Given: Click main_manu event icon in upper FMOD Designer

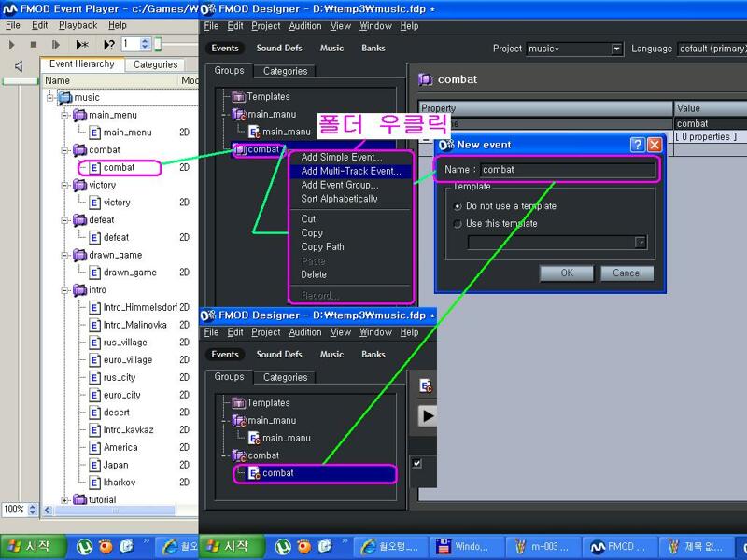Looking at the screenshot, I should [254, 132].
